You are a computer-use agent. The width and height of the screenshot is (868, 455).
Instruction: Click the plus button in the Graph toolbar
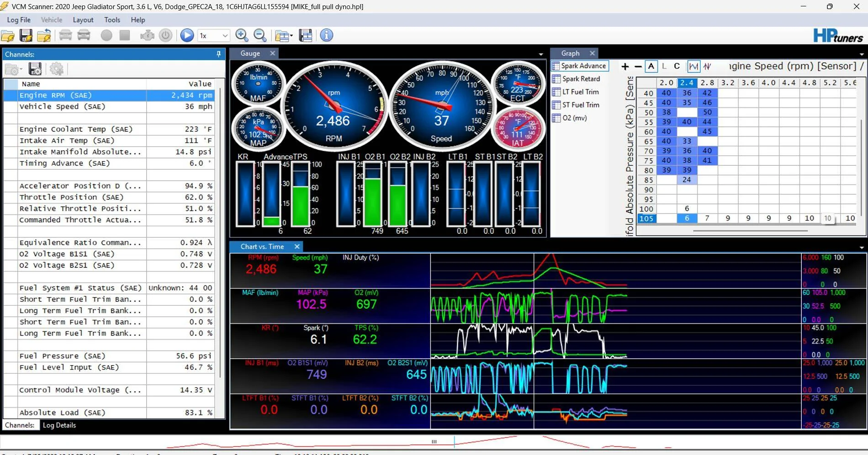click(625, 67)
